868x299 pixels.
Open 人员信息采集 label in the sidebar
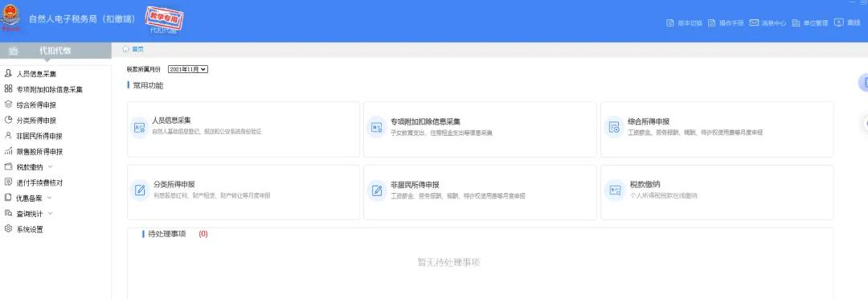pos(36,74)
